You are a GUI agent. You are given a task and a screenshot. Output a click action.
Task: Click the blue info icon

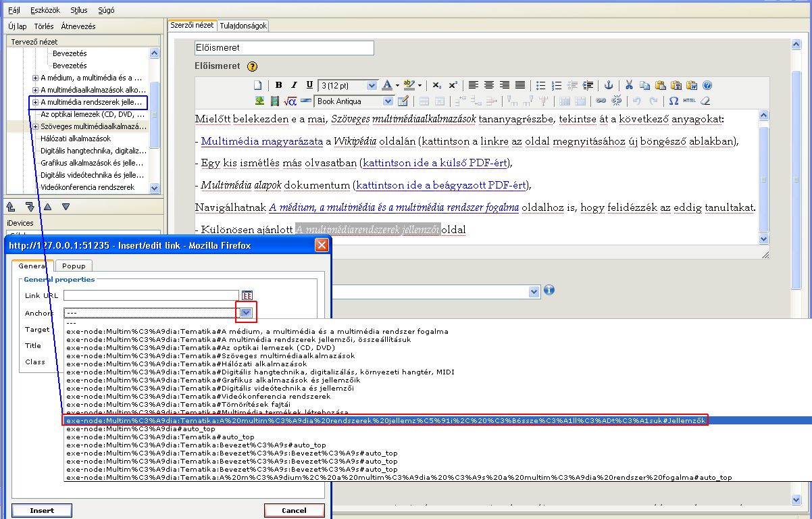pyautogui.click(x=549, y=290)
